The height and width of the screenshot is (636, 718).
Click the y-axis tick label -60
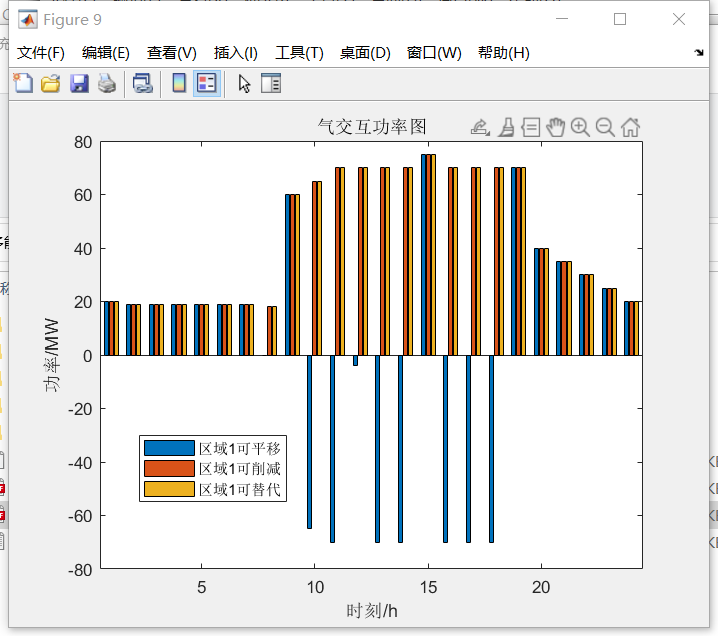point(80,516)
